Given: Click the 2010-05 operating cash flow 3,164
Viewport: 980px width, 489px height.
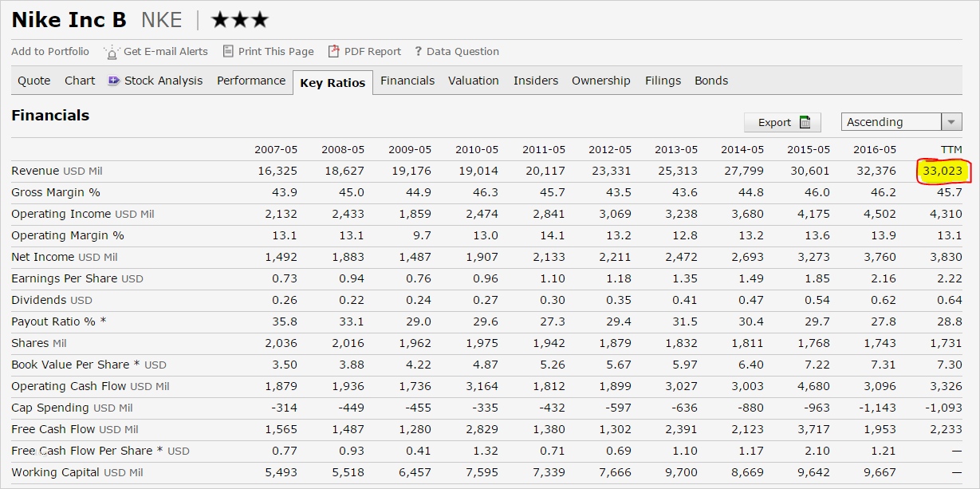Looking at the screenshot, I should pyautogui.click(x=482, y=386).
